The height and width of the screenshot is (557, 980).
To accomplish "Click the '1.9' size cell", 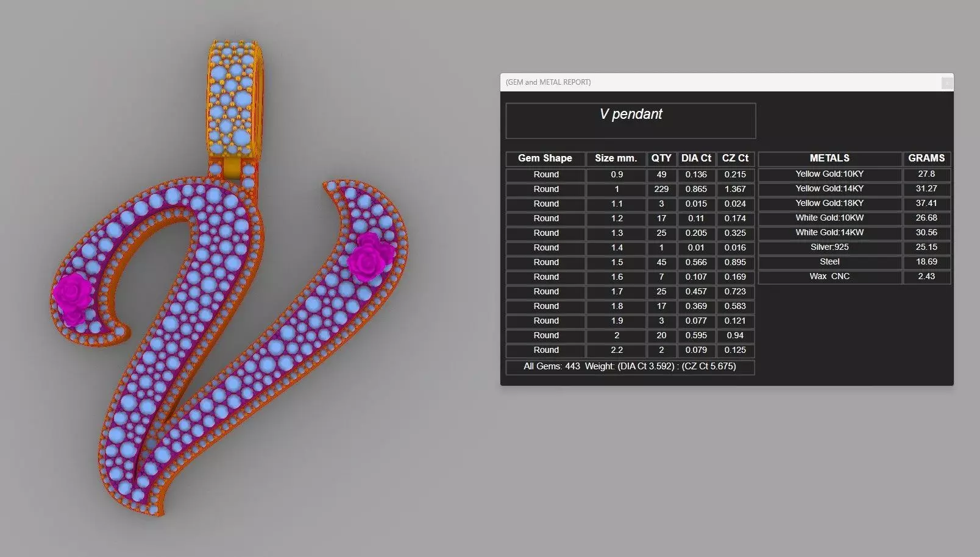I will tap(616, 321).
